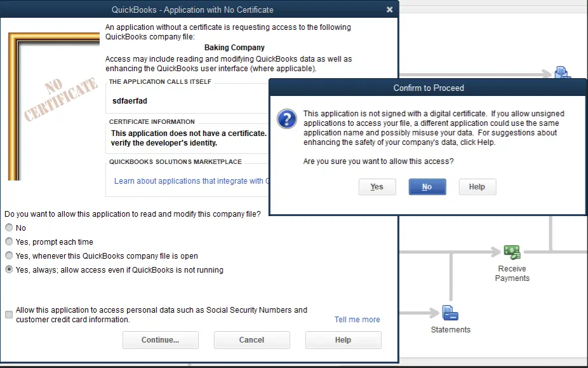This screenshot has width=588, height=368.
Task: Click the 'Confirm to Proceed' title bar
Action: point(428,88)
